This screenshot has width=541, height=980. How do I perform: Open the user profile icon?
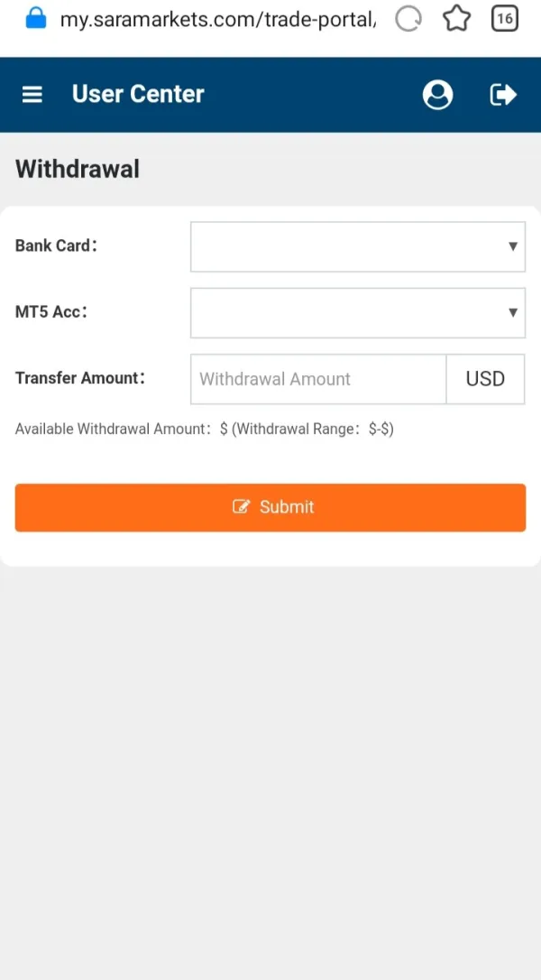(x=437, y=95)
